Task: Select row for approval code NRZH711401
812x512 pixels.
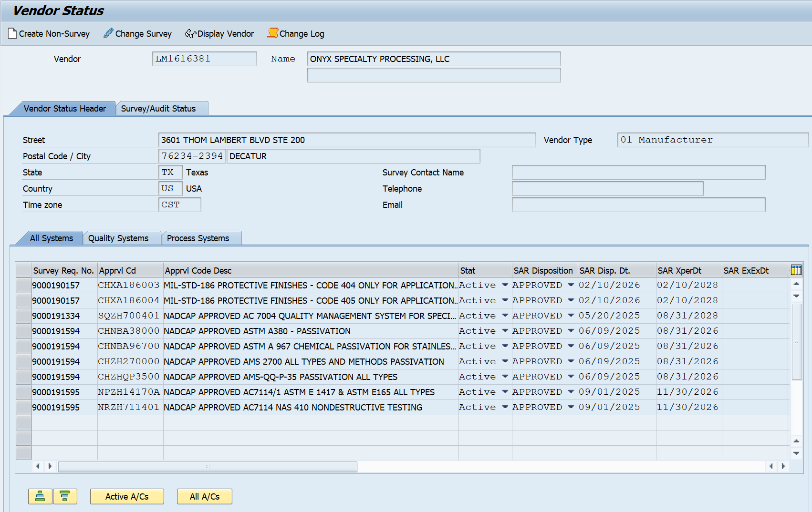Action: click(x=23, y=408)
